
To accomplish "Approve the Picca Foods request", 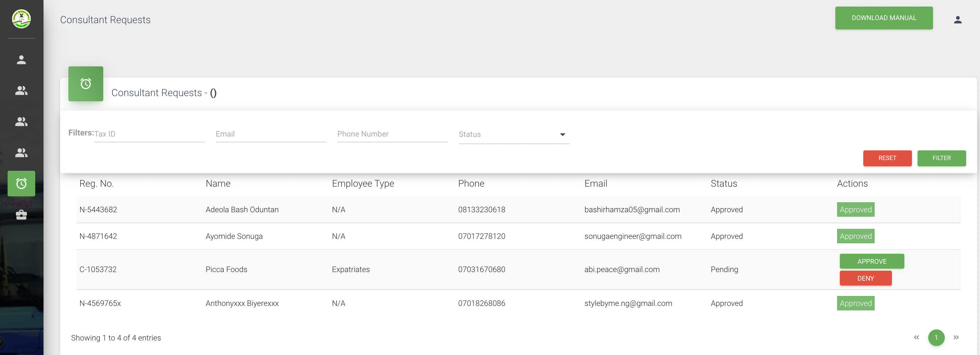I will pos(872,261).
